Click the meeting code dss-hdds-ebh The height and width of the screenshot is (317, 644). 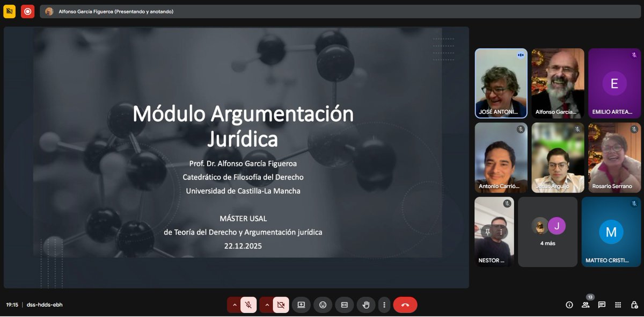[43, 304]
